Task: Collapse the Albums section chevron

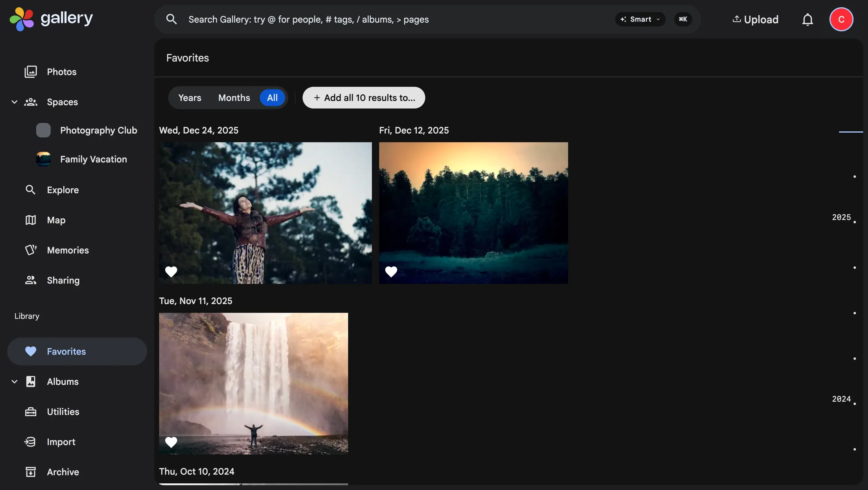Action: coord(14,382)
